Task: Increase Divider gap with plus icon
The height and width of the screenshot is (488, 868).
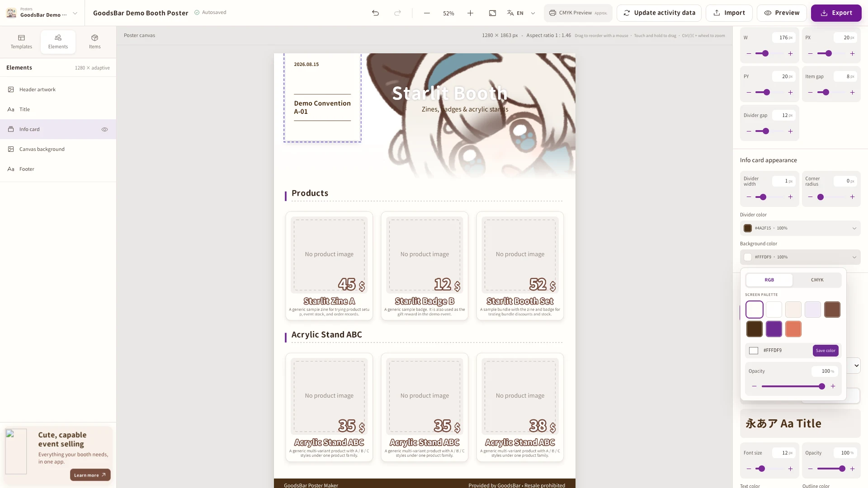Action: (x=790, y=131)
